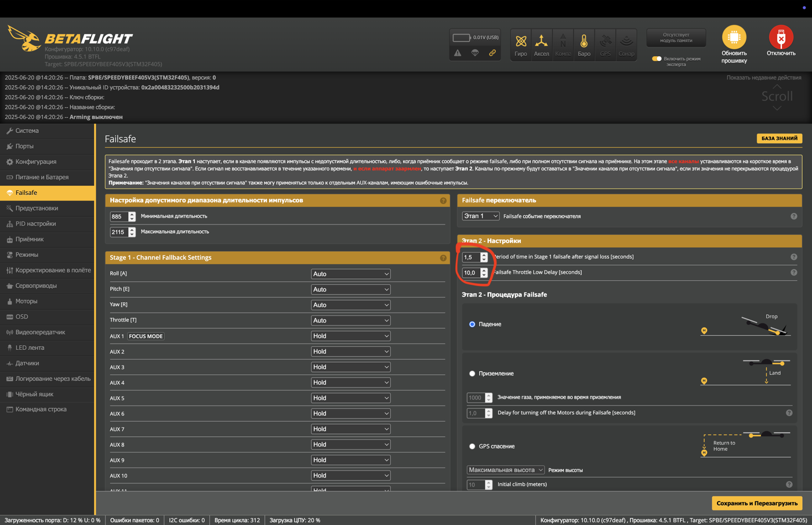
Task: Open help for Failsafe switch event
Action: 793,216
